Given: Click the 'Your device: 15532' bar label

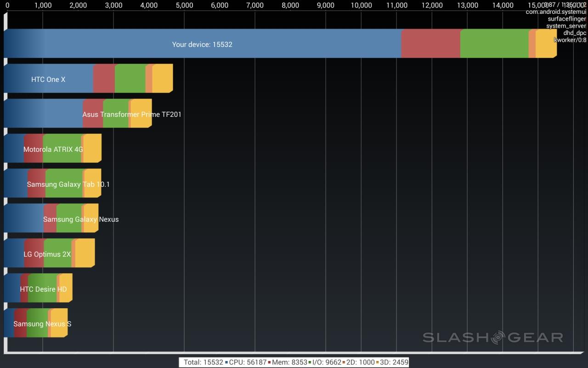Looking at the screenshot, I should [202, 45].
